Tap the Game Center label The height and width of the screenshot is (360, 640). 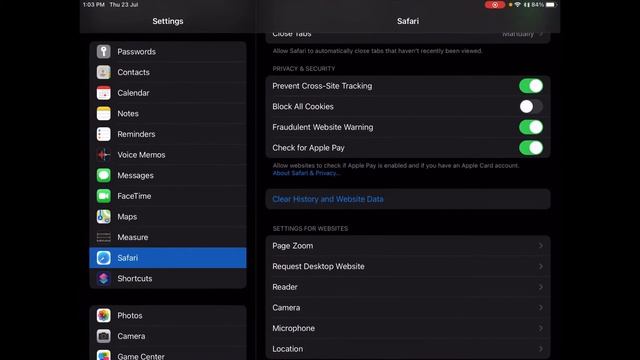pyautogui.click(x=141, y=356)
